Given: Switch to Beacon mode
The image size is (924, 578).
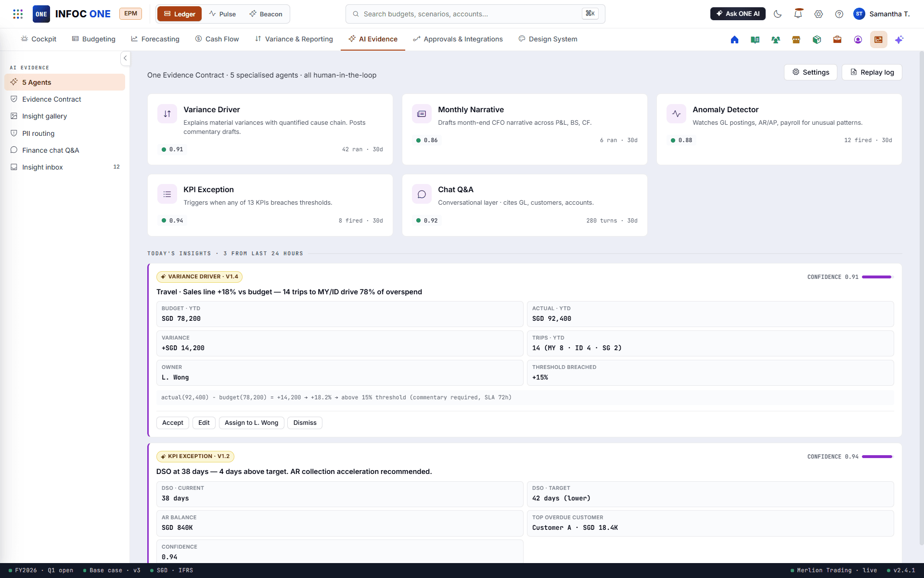Looking at the screenshot, I should pyautogui.click(x=266, y=14).
